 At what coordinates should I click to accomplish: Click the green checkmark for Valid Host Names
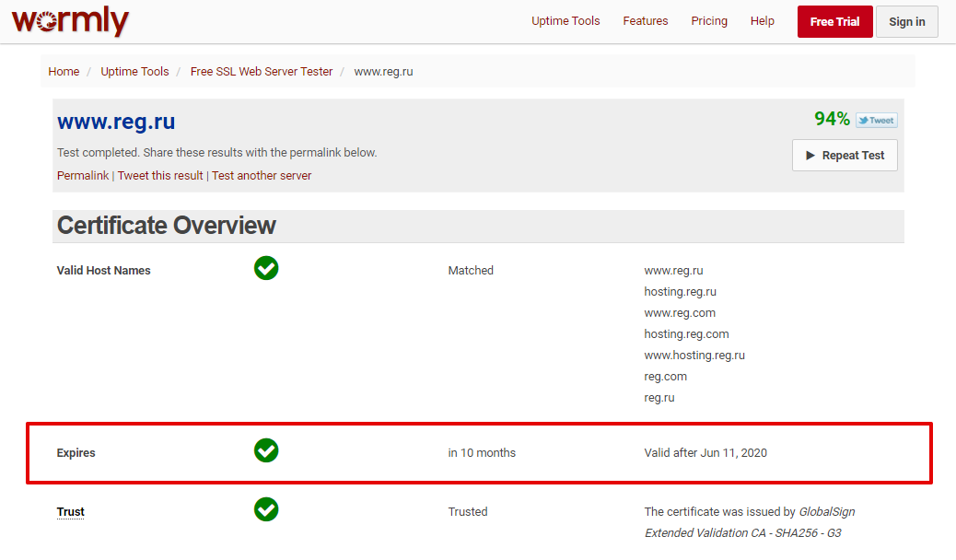[x=266, y=268]
